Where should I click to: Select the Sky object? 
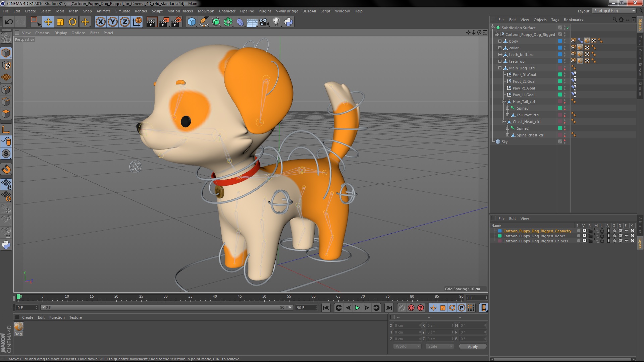tap(504, 142)
